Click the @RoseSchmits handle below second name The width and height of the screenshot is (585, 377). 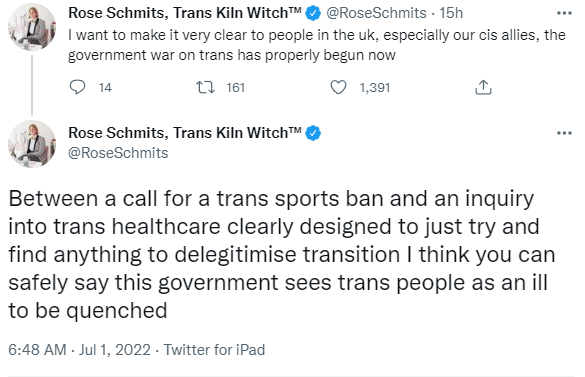(x=118, y=153)
